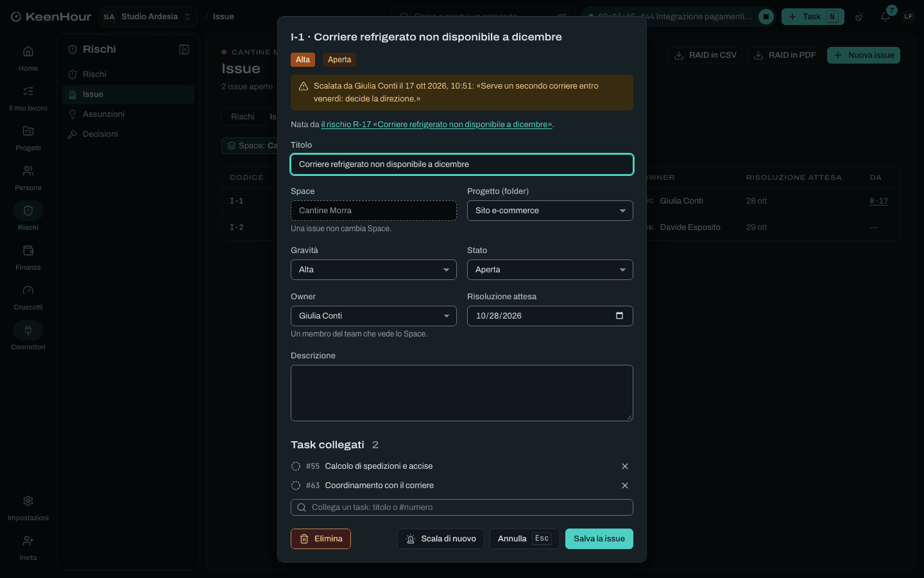Click Scala di nuovo
924x578 pixels.
pos(441,539)
